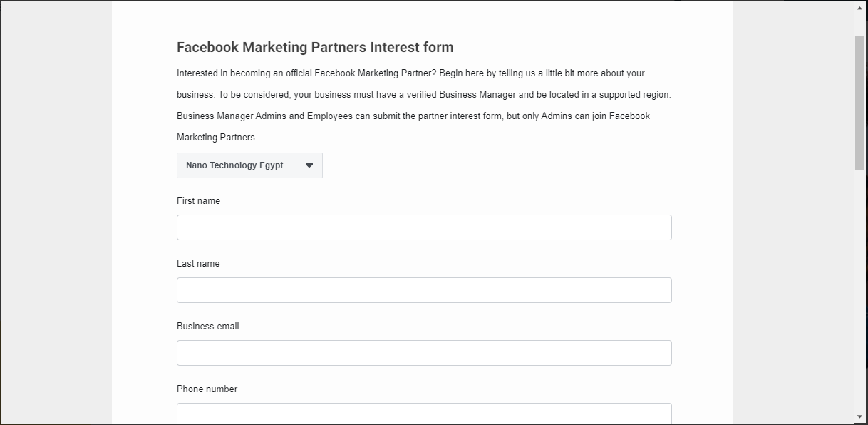Click the Facebook Marketing Partners Interest form heading

(x=315, y=48)
